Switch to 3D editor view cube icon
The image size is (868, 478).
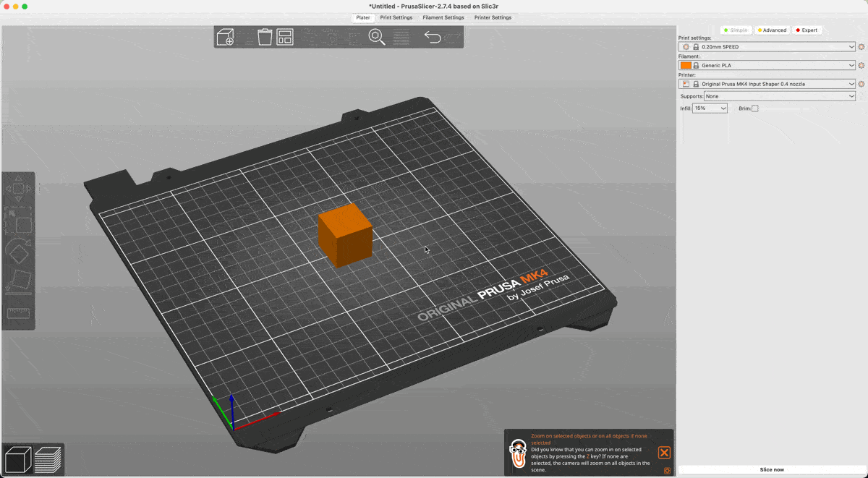pos(17,460)
